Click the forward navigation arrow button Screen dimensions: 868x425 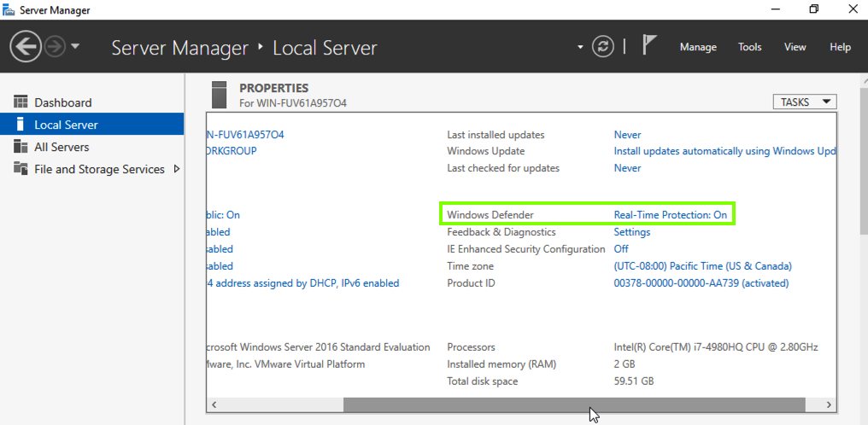pyautogui.click(x=55, y=46)
